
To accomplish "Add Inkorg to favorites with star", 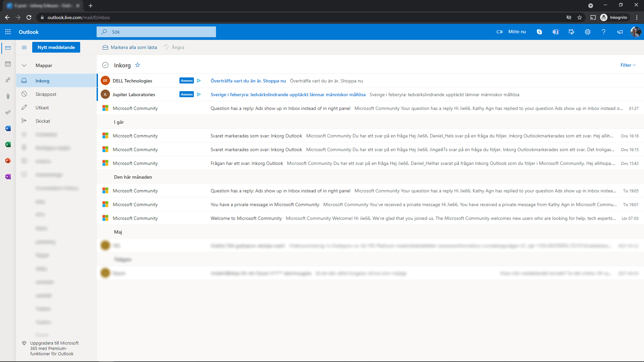I will coord(138,65).
